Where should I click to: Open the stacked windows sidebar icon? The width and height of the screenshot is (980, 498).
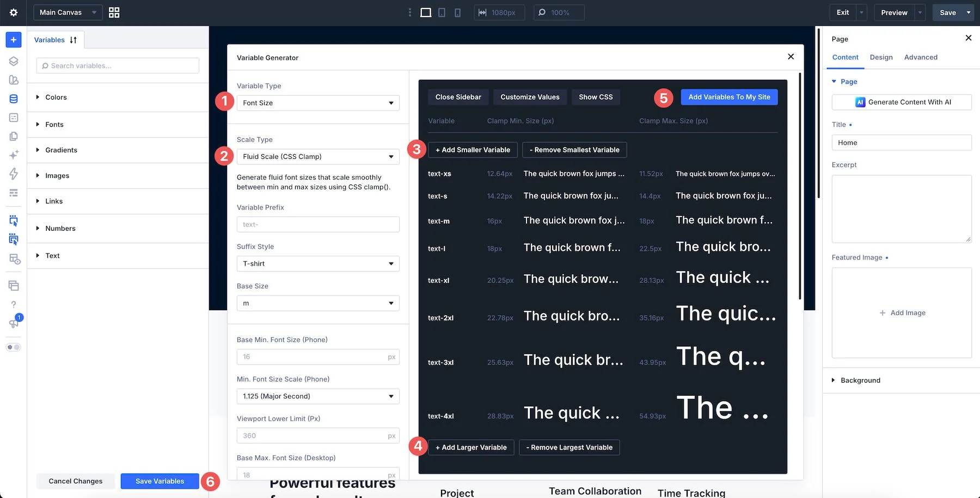point(14,286)
